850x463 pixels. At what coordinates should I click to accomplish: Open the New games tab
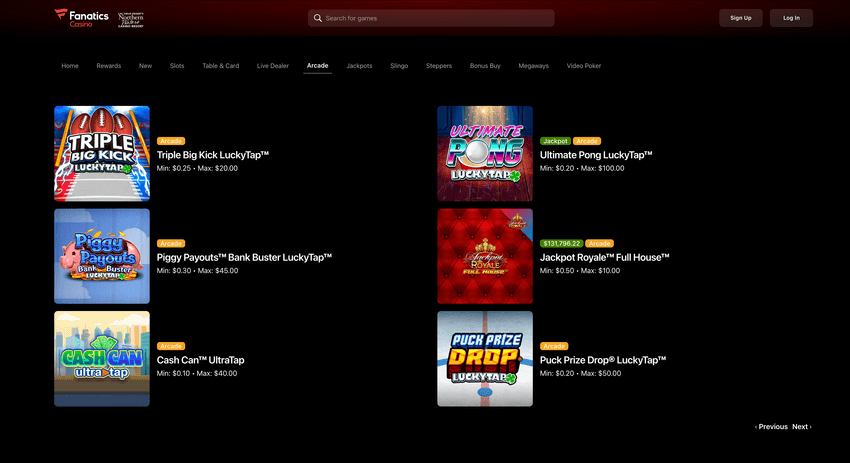click(145, 66)
